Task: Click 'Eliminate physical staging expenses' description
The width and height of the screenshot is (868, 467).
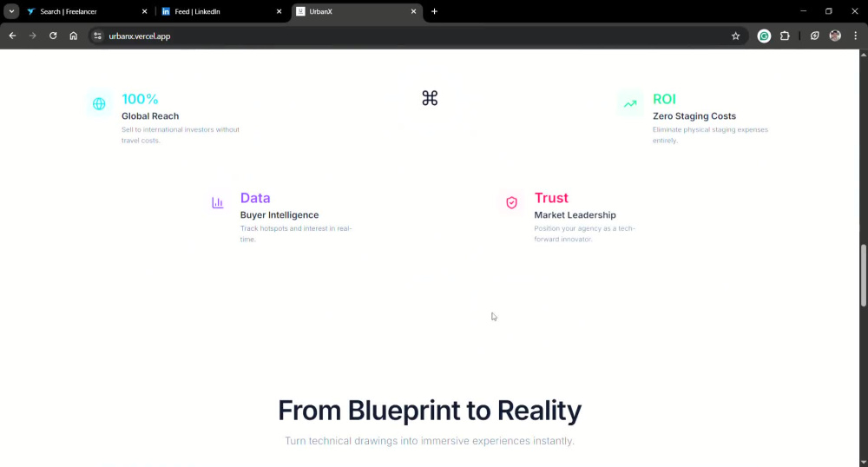Action: tap(710, 135)
